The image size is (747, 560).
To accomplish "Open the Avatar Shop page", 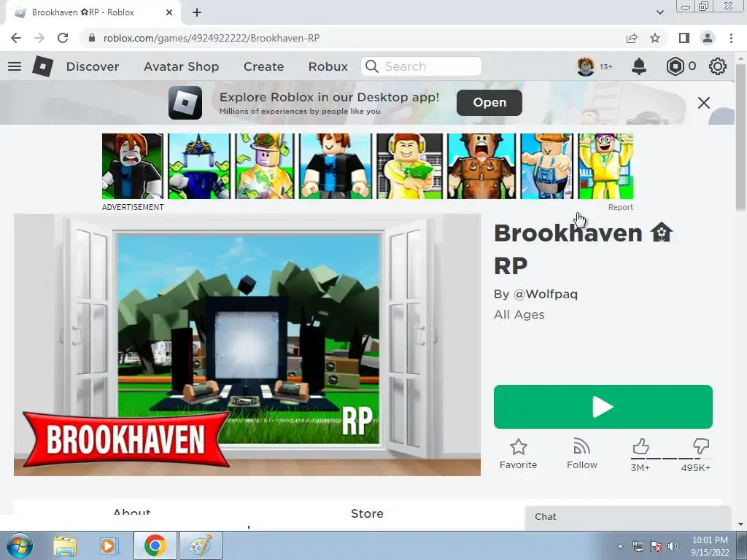I will click(x=181, y=66).
